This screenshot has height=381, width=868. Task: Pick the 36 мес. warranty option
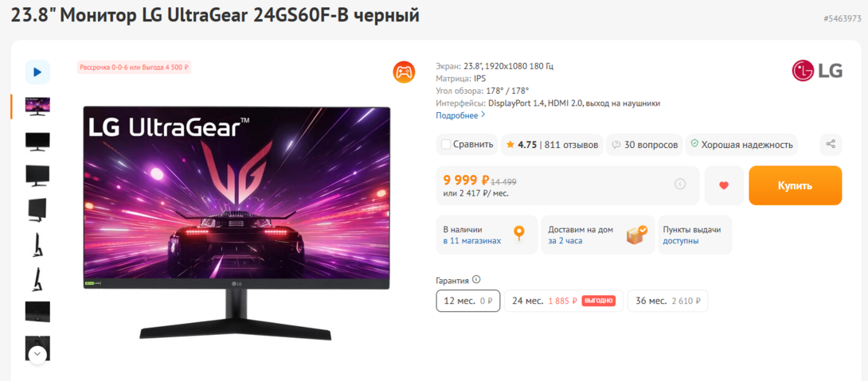pos(667,301)
